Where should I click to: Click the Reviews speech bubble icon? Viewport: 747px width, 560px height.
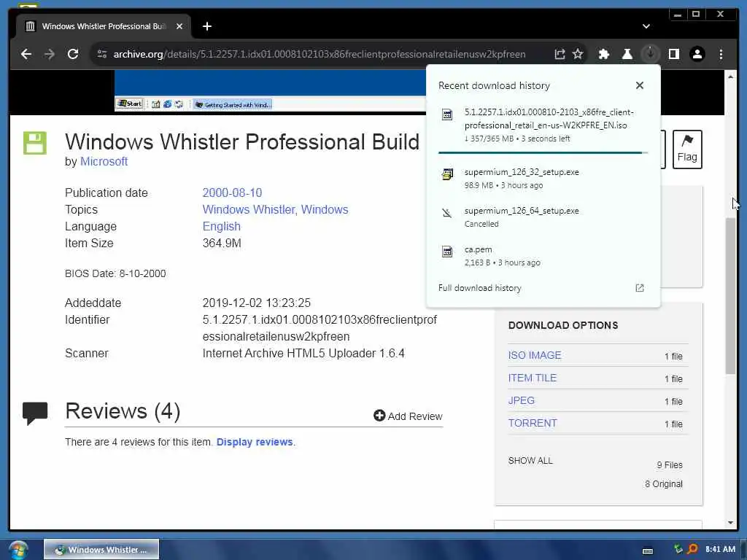[35, 413]
